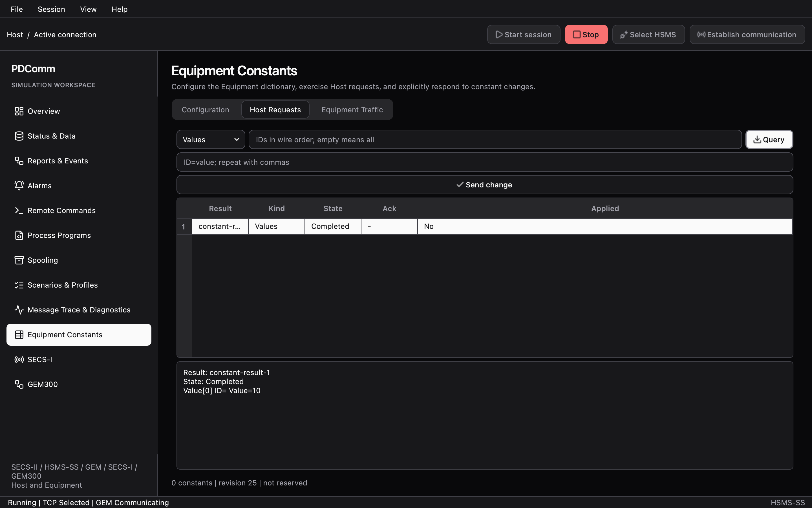812x508 pixels.
Task: Click the GEM300 sidebar icon
Action: (19, 385)
